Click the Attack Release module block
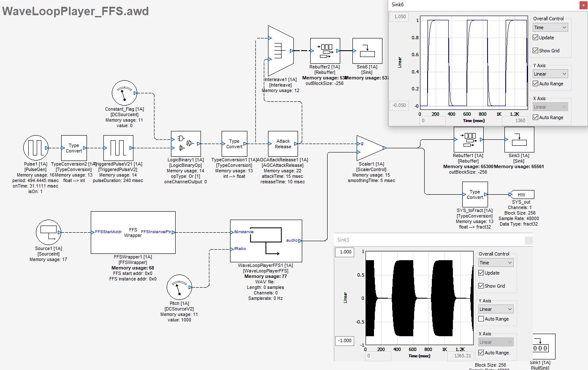 [283, 144]
